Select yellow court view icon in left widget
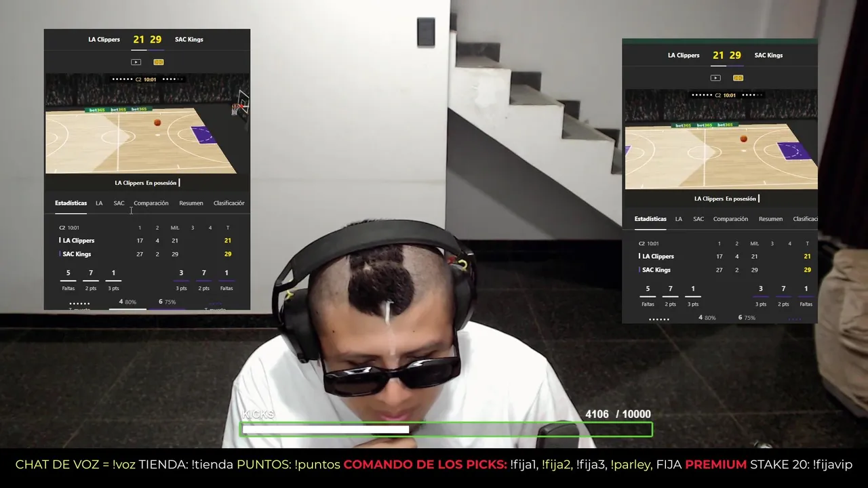 coord(159,62)
